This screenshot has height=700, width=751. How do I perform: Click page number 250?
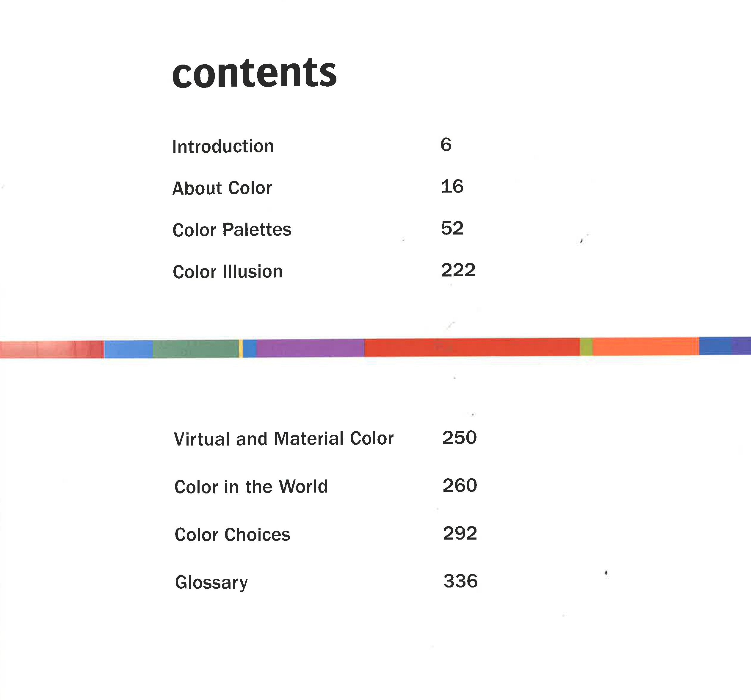(x=459, y=438)
